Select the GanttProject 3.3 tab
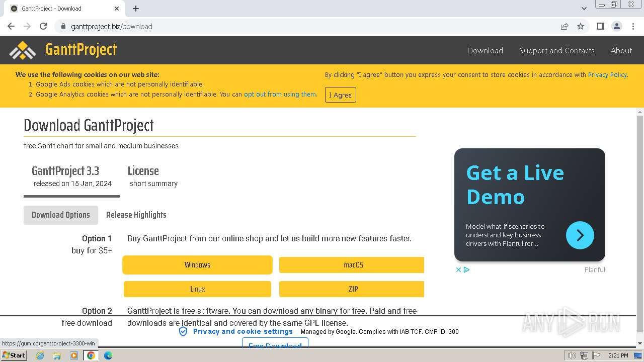Screen dimensions: 644x362 (71, 176)
